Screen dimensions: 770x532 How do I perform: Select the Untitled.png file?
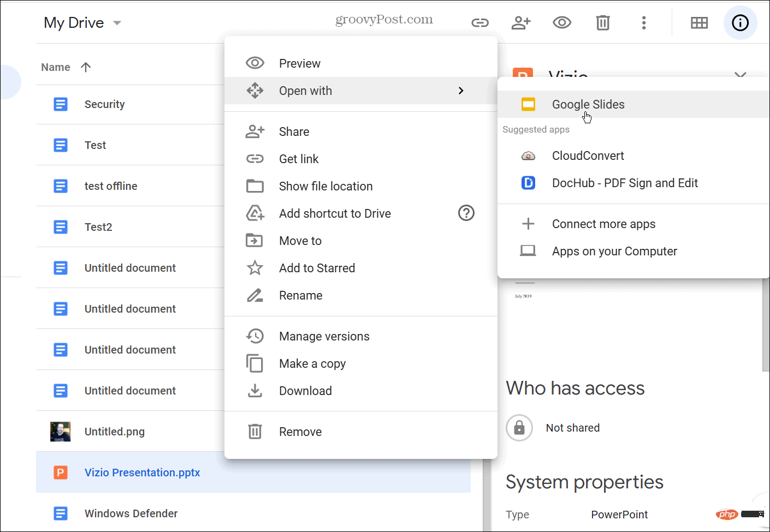click(130, 432)
